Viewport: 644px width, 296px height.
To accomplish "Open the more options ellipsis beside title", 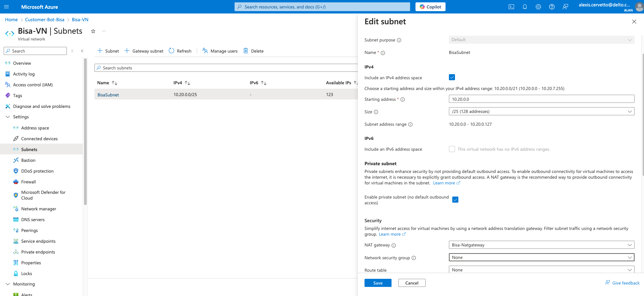I will (x=104, y=31).
